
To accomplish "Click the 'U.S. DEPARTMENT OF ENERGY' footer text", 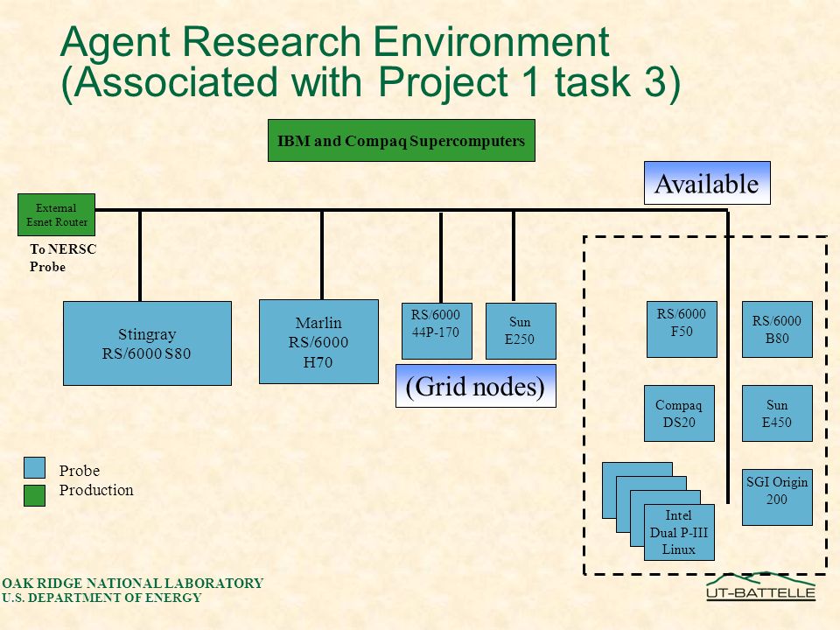I will pyautogui.click(x=101, y=598).
